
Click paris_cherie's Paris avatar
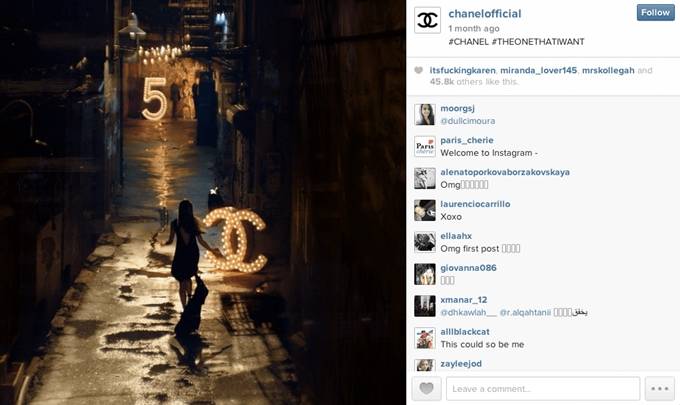pyautogui.click(x=425, y=147)
